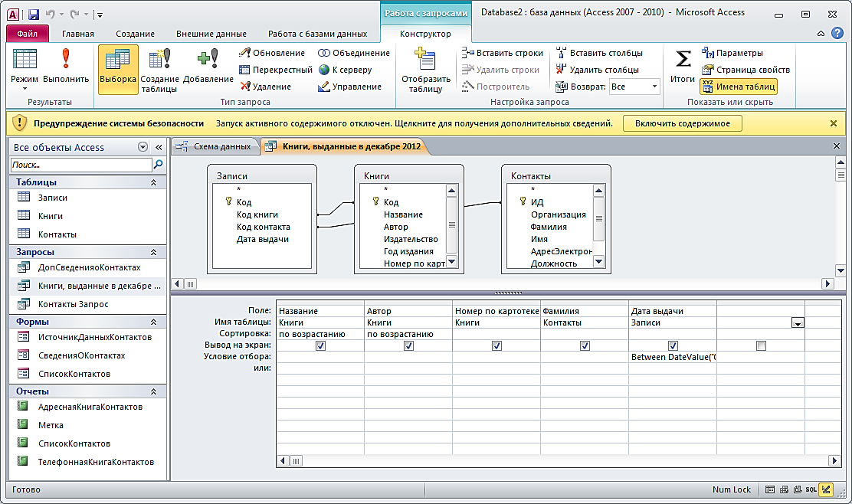Collapse the Таблицы group

pos(153,182)
